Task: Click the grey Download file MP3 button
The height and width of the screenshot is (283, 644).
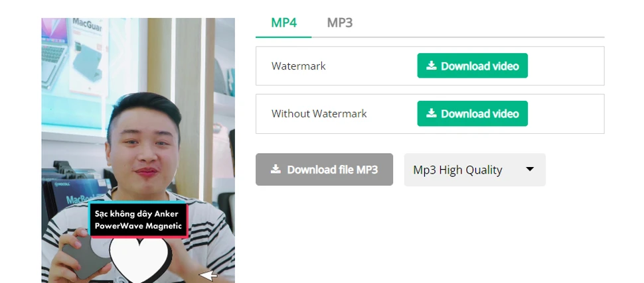Action: tap(324, 170)
